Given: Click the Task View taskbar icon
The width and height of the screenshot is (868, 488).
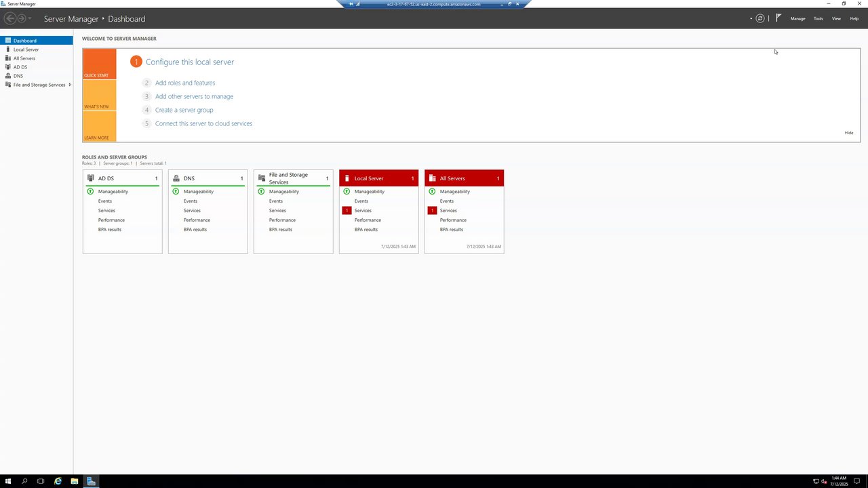Looking at the screenshot, I should pos(41,481).
